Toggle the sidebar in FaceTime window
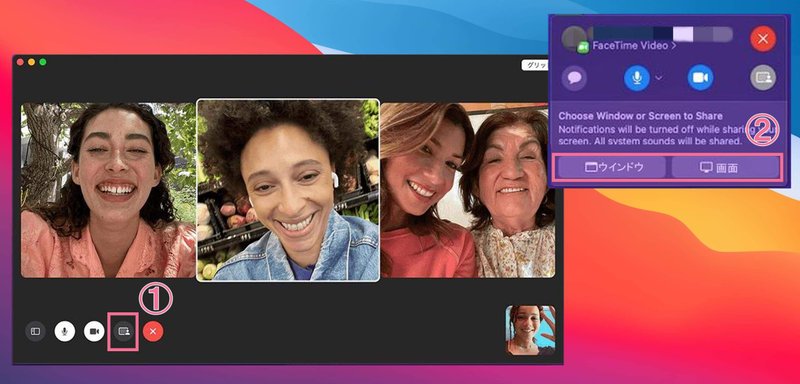The height and width of the screenshot is (384, 800). (x=35, y=331)
